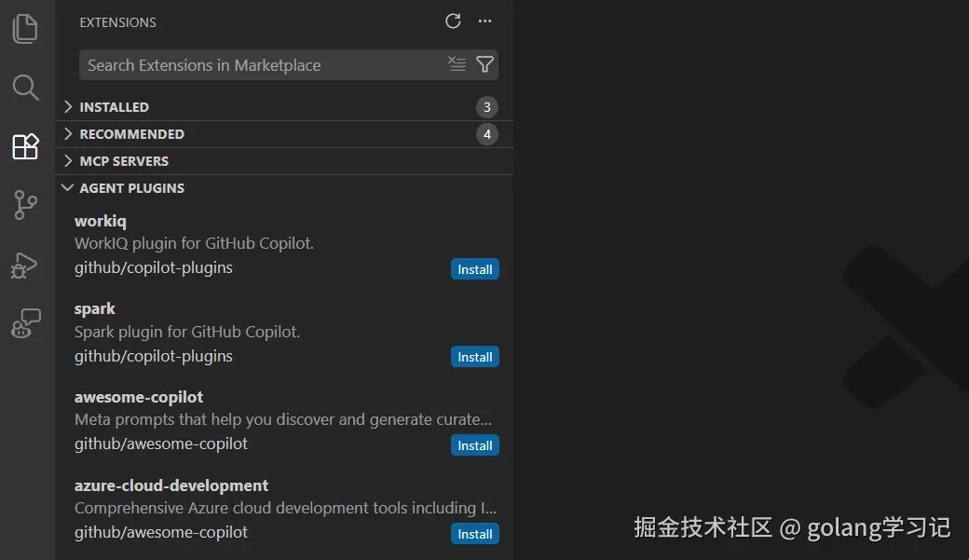Click github/copilot-plugins under workiq
The width and height of the screenshot is (969, 560).
click(153, 268)
